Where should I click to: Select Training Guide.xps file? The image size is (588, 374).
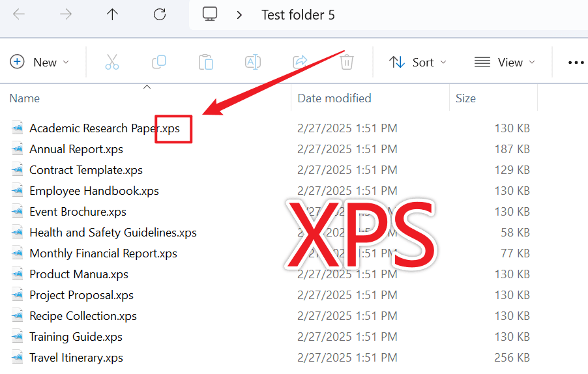[76, 337]
